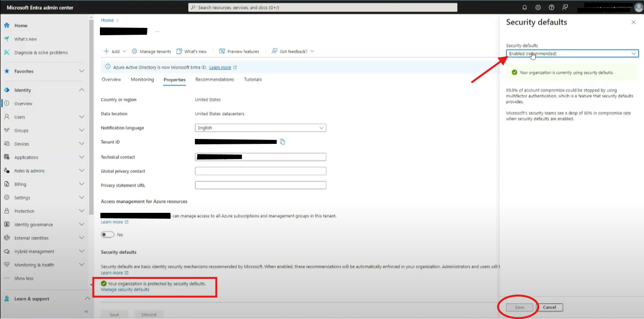This screenshot has width=644, height=319.
Task: Click the Identity governance icon
Action: click(x=7, y=225)
